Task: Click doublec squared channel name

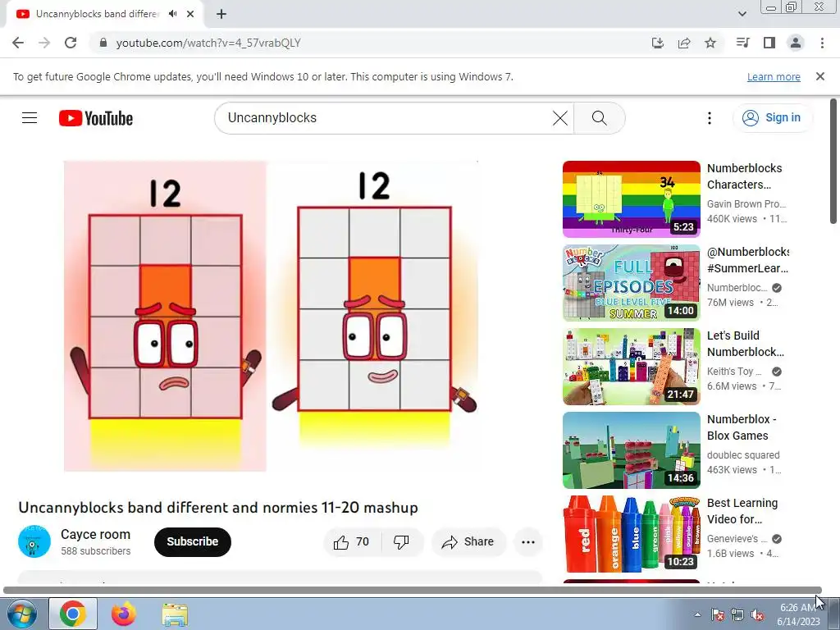Action: click(x=743, y=454)
